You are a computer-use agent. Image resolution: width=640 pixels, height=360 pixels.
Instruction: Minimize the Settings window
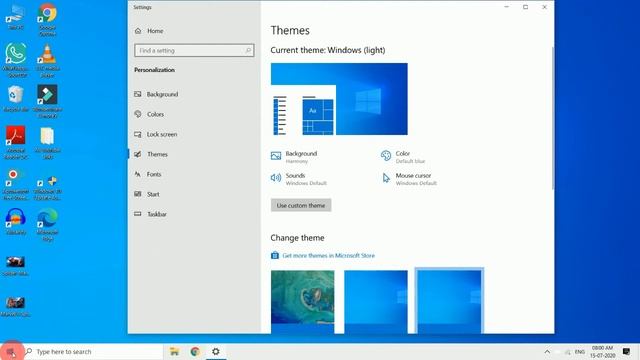click(x=507, y=7)
